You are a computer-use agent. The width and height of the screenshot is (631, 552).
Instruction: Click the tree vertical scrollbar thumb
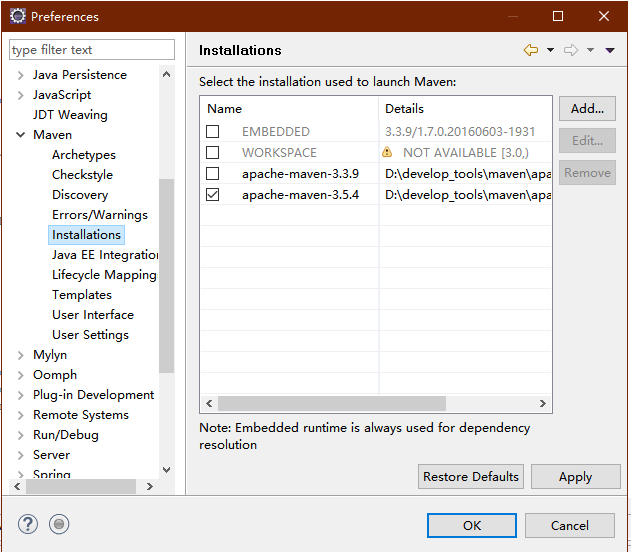(166, 276)
